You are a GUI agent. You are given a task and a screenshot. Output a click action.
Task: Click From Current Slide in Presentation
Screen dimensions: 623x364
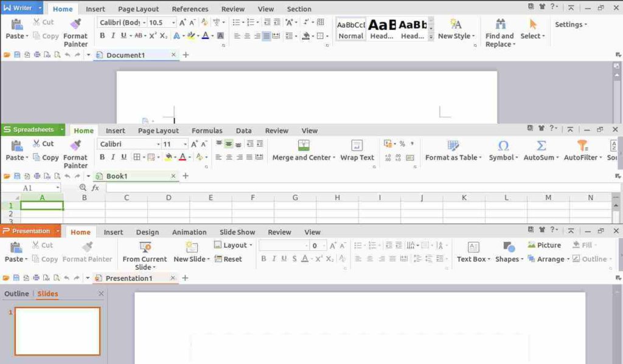(x=145, y=256)
